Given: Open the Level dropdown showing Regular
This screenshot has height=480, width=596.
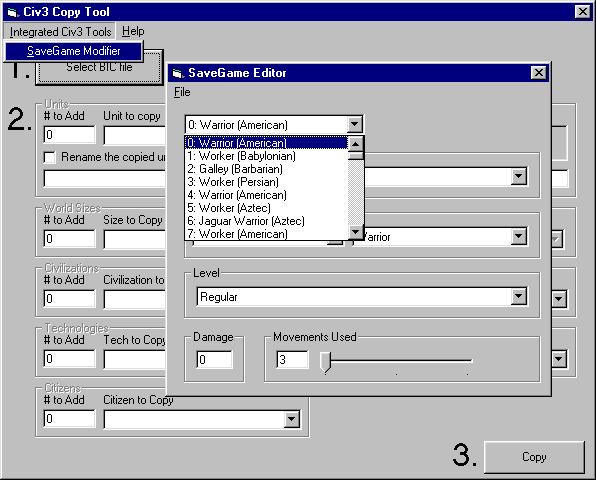Looking at the screenshot, I should [519, 296].
